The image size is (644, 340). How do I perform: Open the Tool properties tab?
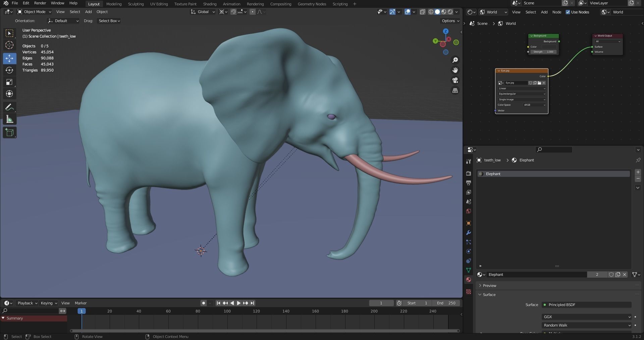pos(469,161)
